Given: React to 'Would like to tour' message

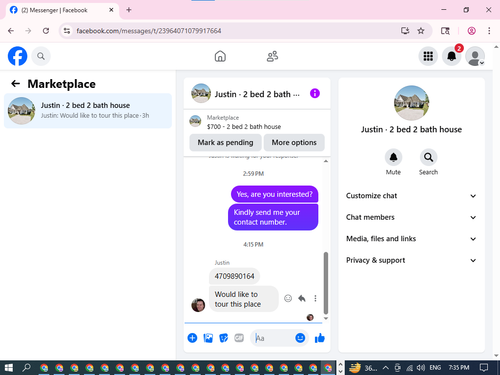Looking at the screenshot, I should point(288,298).
